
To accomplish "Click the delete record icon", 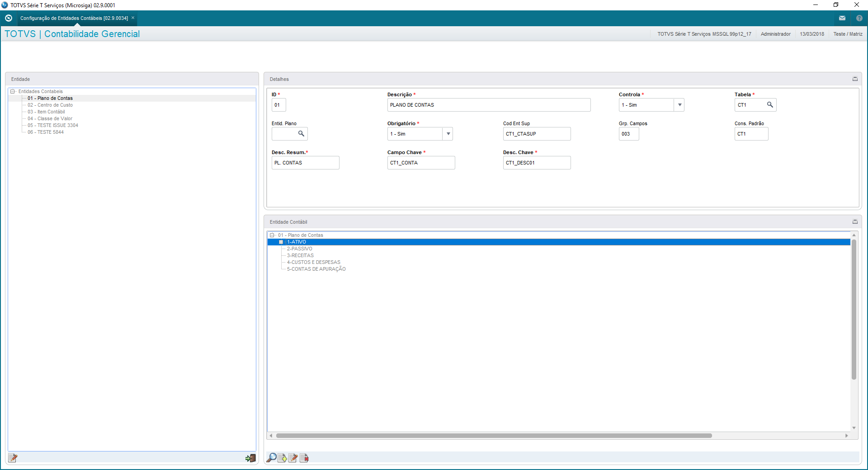I will [x=304, y=458].
